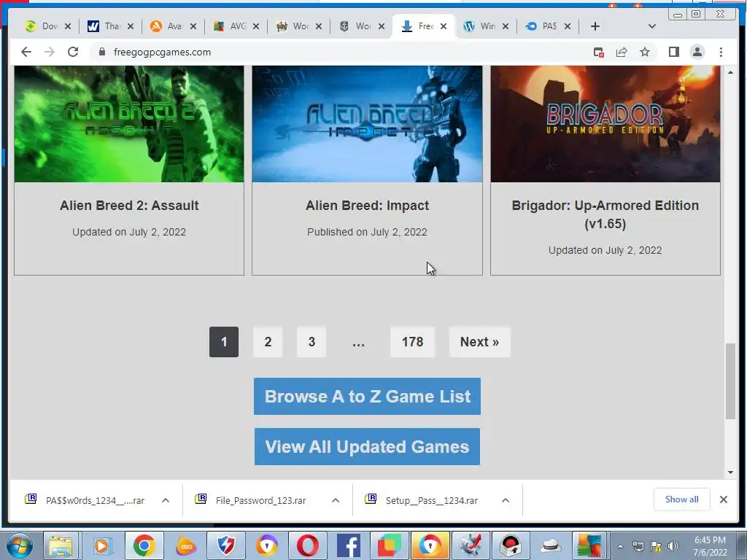Show hidden tray icons arrow
747x560 pixels.
tap(620, 546)
